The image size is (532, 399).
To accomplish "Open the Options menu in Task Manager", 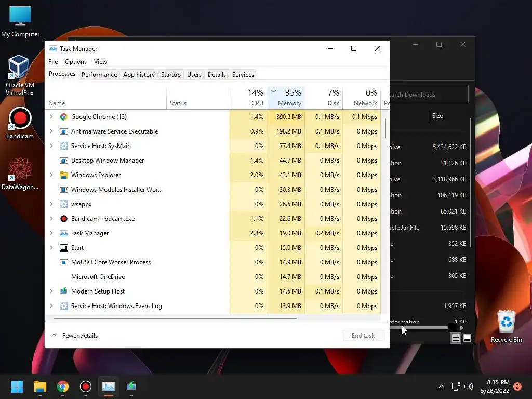I will (x=76, y=62).
